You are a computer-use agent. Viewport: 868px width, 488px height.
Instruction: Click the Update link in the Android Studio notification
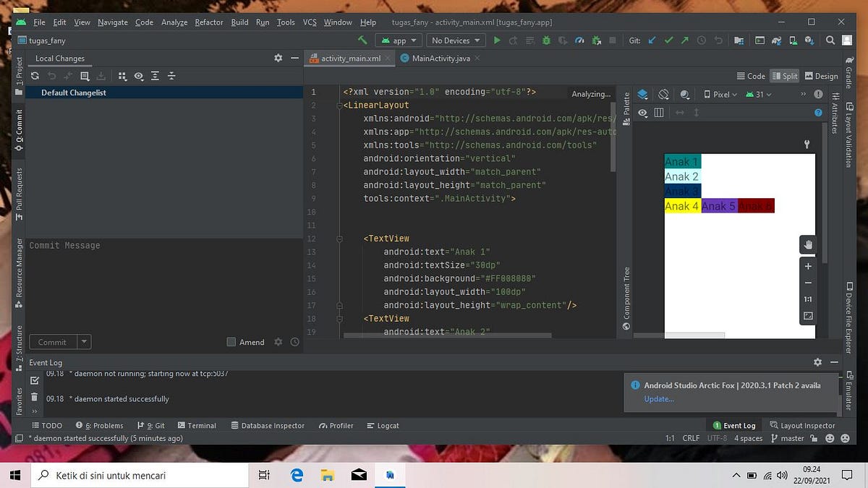tap(658, 399)
